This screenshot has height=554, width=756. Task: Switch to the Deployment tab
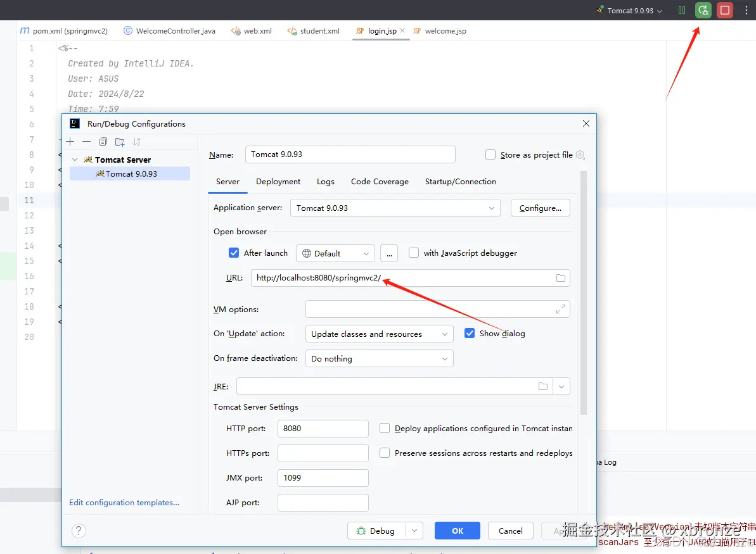tap(278, 182)
